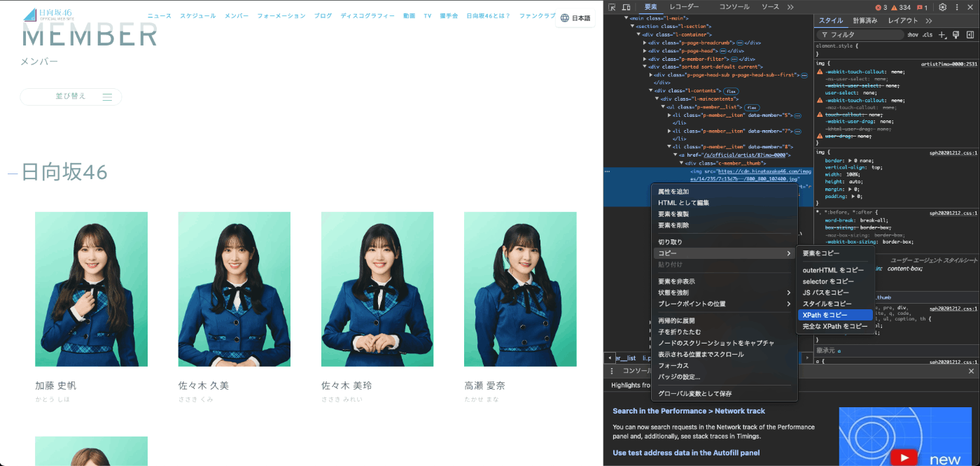Screen dimensions: 980x466
Task: Choose ノードのスクリーンショットをキャプチャ menu entry
Action: click(x=724, y=343)
